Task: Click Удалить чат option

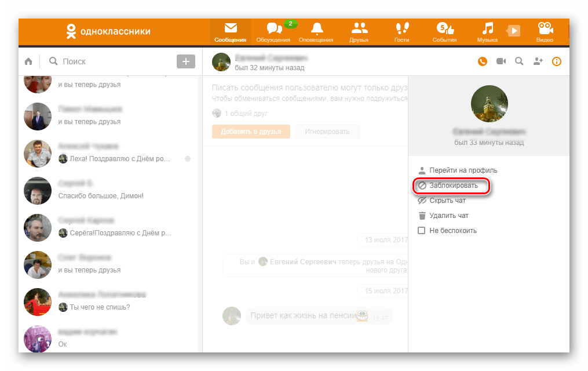Action: [x=449, y=216]
